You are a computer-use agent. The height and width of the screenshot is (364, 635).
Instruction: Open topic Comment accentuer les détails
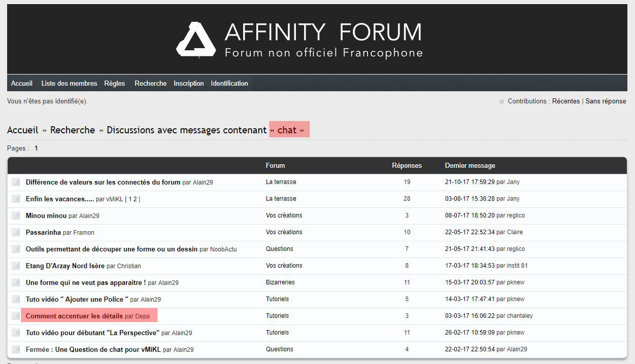74,316
